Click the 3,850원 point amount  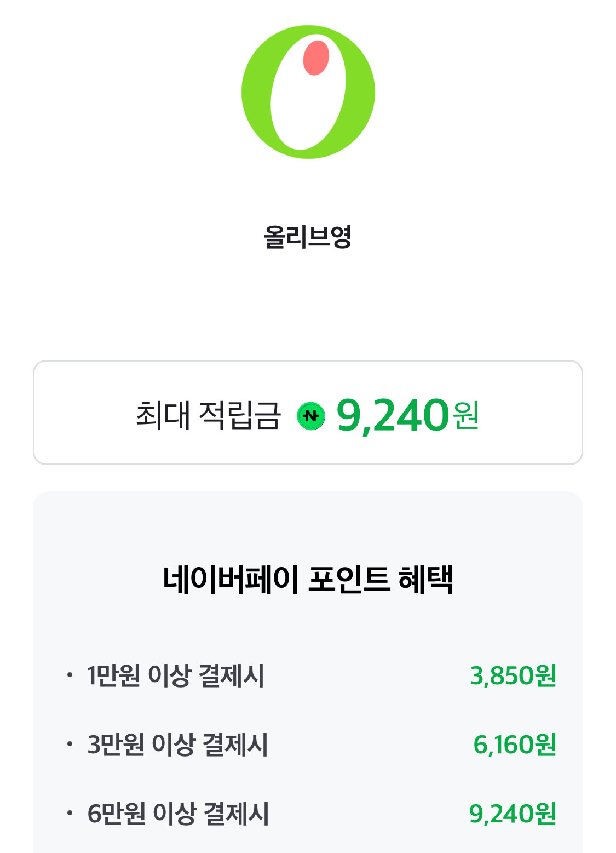[x=513, y=675]
